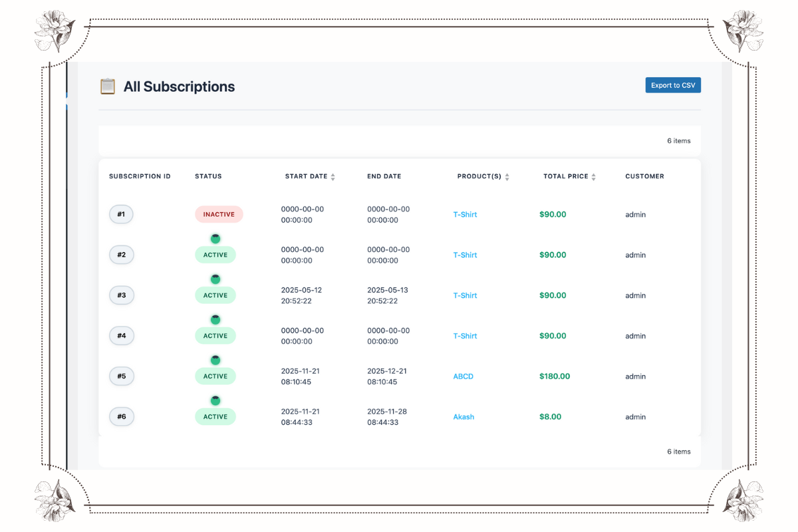Export subscriptions to CSV
This screenshot has height=532, width=798.
point(673,85)
